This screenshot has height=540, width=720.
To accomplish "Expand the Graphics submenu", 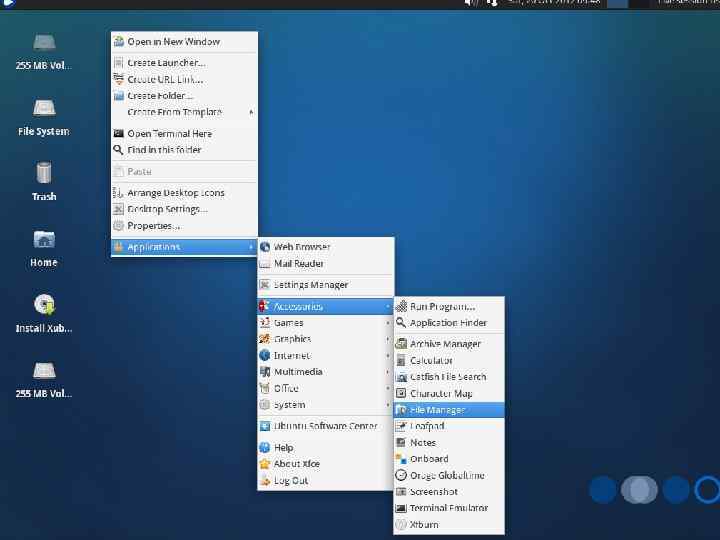I will click(x=326, y=339).
